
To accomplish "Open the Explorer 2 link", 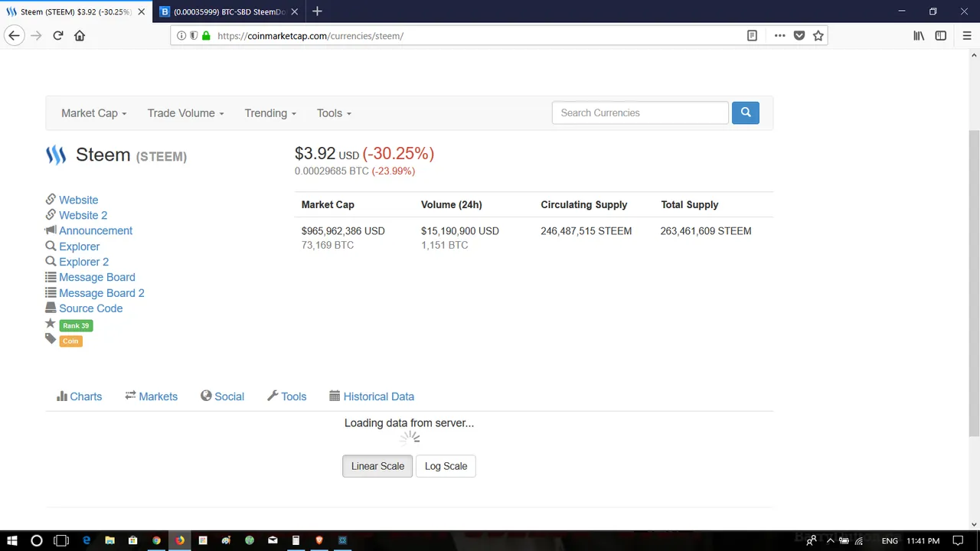I will pyautogui.click(x=83, y=262).
